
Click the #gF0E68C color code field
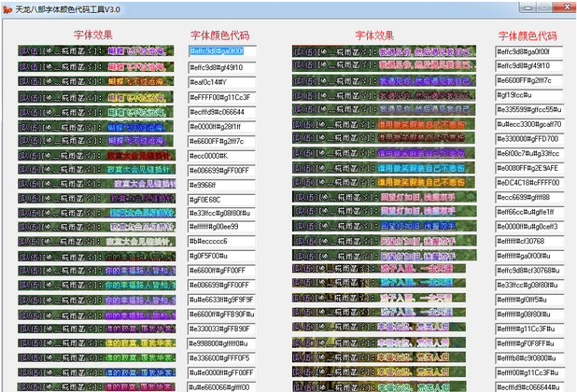222,199
